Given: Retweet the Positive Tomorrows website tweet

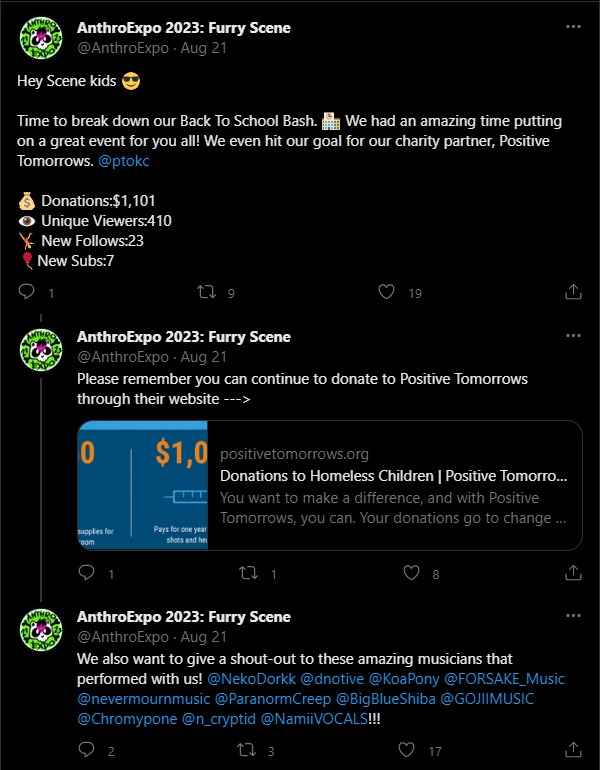Looking at the screenshot, I should point(250,573).
